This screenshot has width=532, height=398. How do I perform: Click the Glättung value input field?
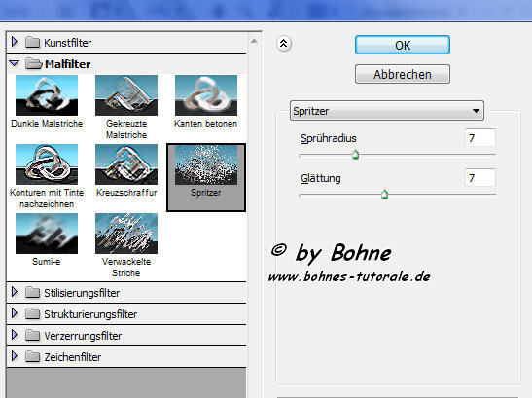pos(480,178)
